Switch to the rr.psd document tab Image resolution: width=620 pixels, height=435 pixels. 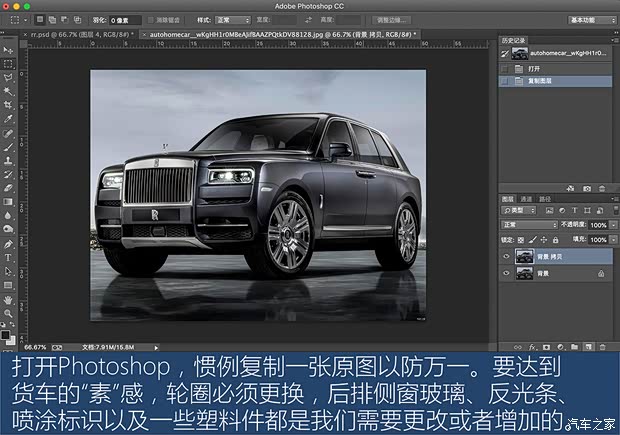[x=82, y=35]
